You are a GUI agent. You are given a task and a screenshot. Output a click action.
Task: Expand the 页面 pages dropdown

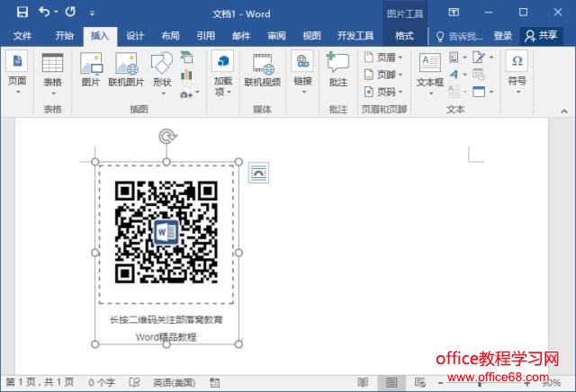tap(18, 92)
